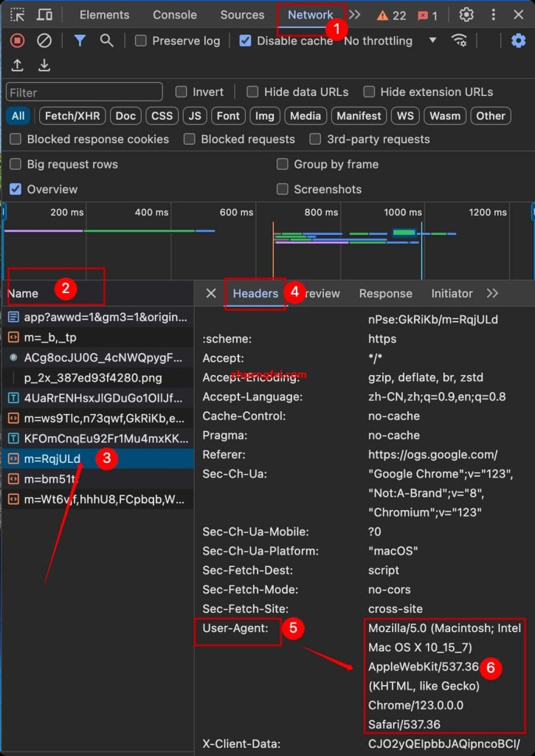Image resolution: width=535 pixels, height=756 pixels.
Task: Select the m=RqjULd request row
Action: pos(52,458)
